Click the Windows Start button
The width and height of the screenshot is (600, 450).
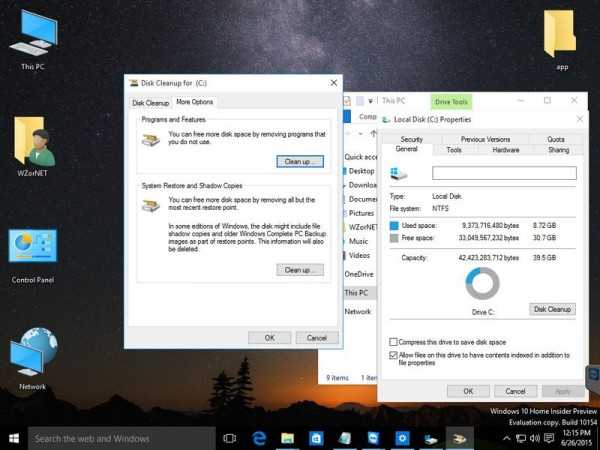tap(14, 439)
